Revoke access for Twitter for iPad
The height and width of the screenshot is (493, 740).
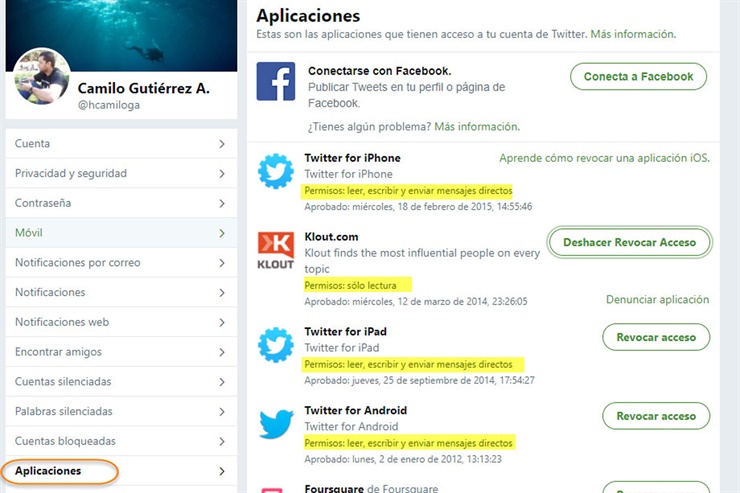coord(656,337)
